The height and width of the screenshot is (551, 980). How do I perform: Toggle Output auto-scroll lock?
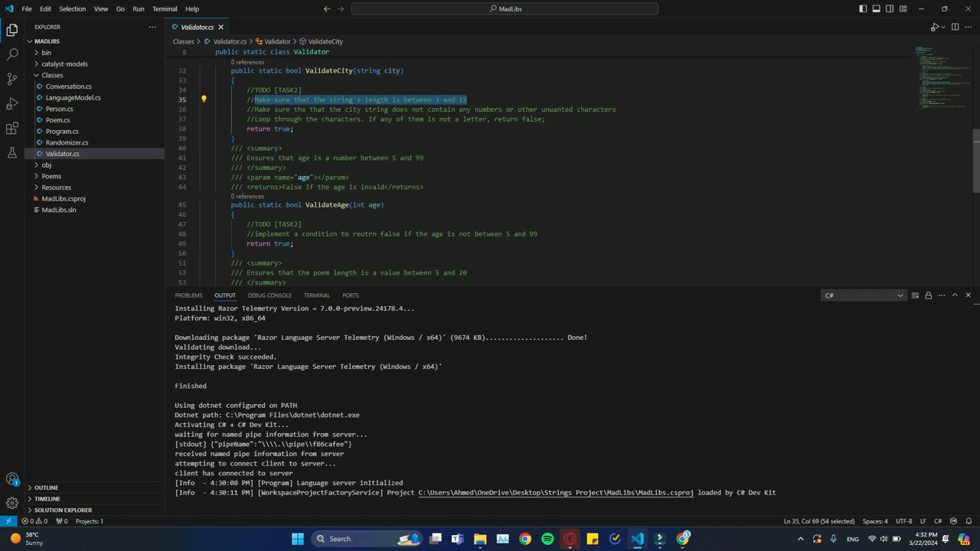[929, 295]
